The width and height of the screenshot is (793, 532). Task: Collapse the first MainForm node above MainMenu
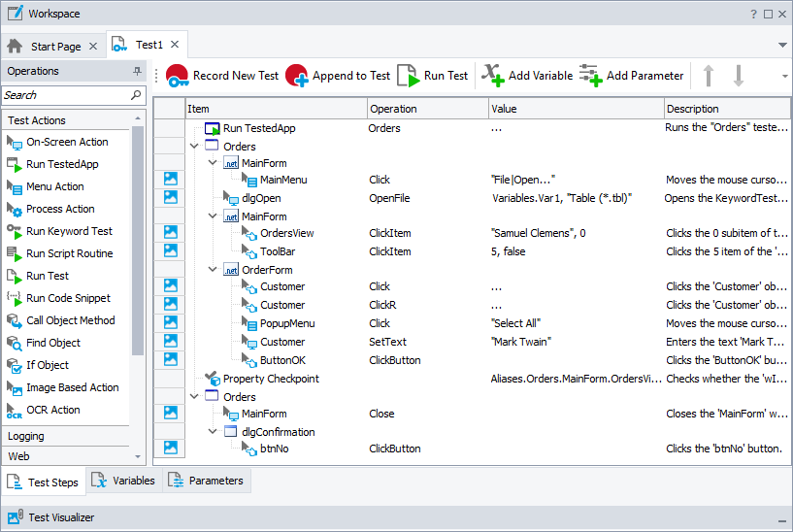click(213, 163)
